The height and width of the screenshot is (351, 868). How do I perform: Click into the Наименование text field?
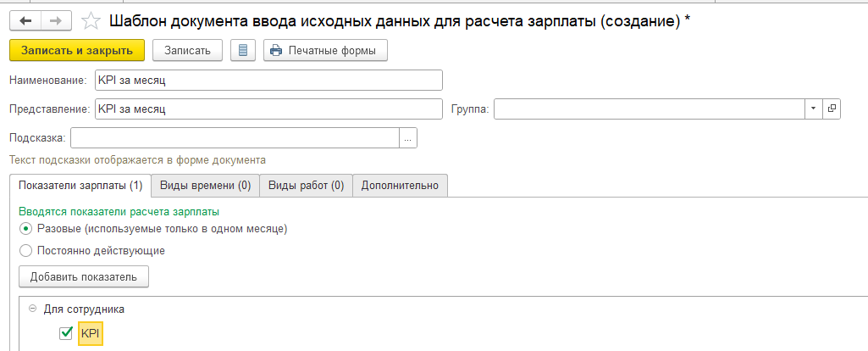click(268, 80)
